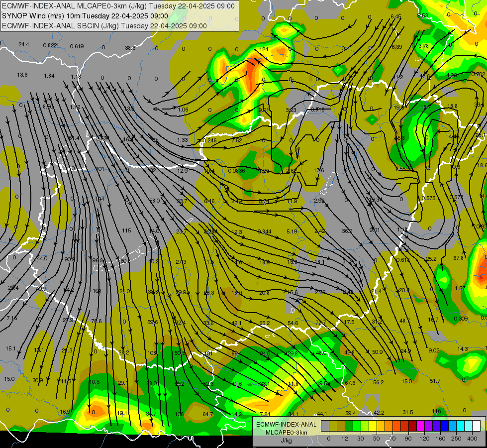Click the map value 115
This screenshot has height=448, width=487.
[126, 230]
